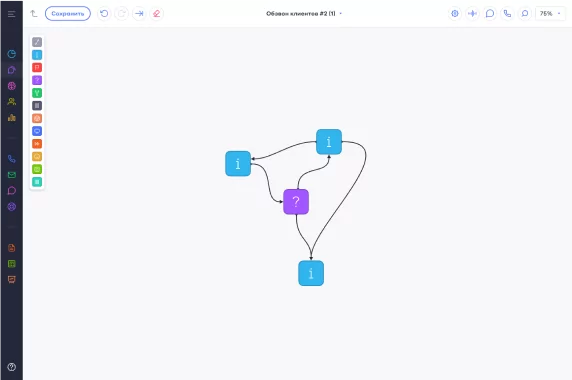Click the Сохранить button
The height and width of the screenshot is (380, 572).
(x=68, y=13)
